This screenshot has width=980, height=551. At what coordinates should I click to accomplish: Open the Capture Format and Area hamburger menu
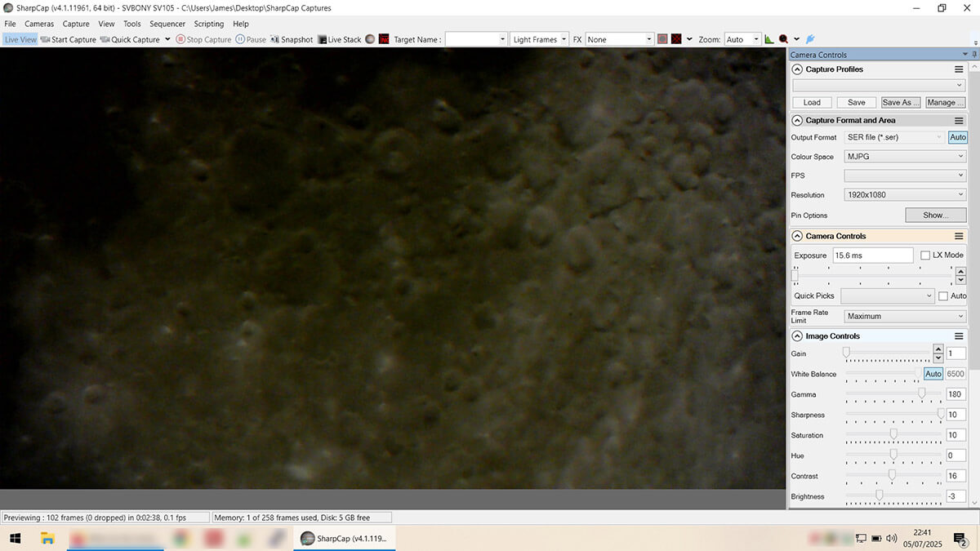click(x=959, y=120)
